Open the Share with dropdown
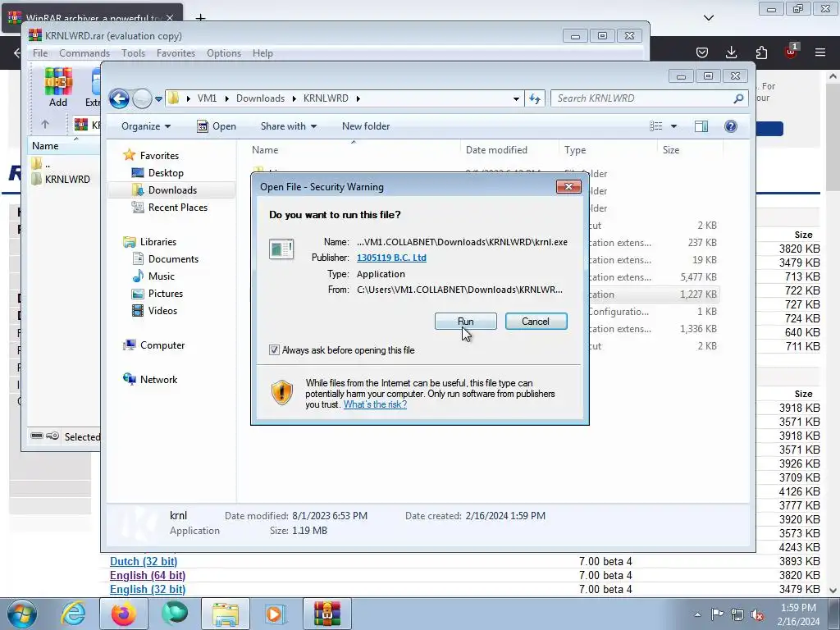Screen dimensions: 840x630 click(x=288, y=126)
